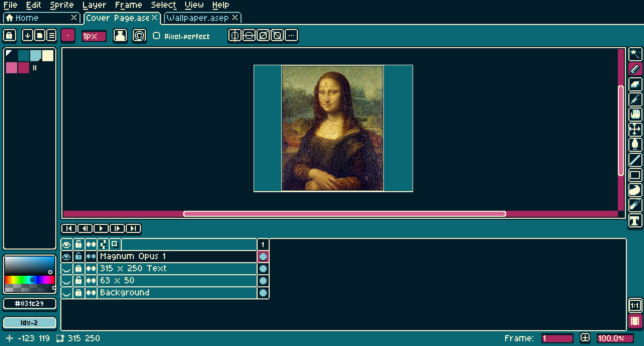Open the palette options list button

[52, 36]
